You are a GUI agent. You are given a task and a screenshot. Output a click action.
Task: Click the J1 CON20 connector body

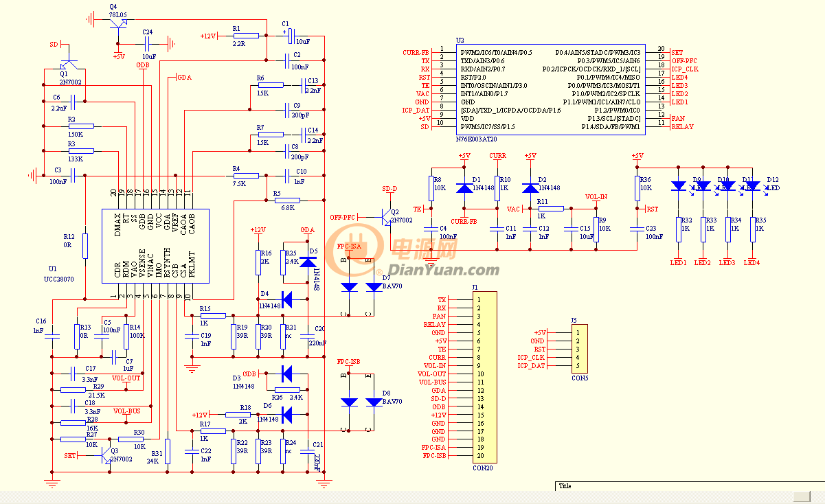coord(484,378)
